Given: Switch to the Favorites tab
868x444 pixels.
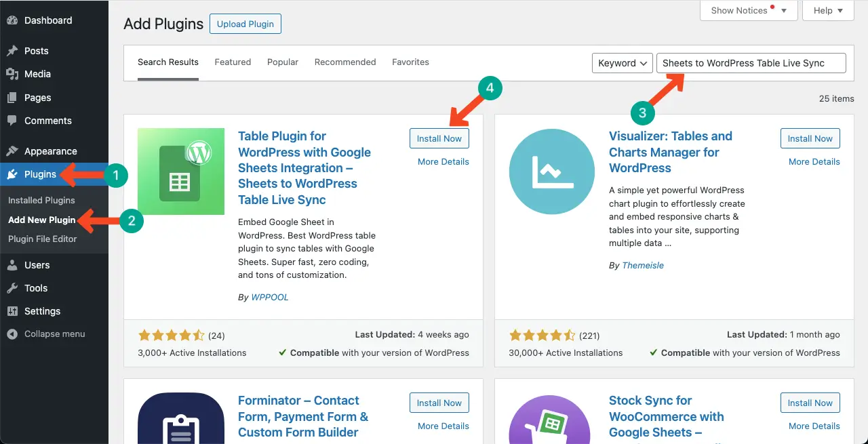Looking at the screenshot, I should coord(410,62).
